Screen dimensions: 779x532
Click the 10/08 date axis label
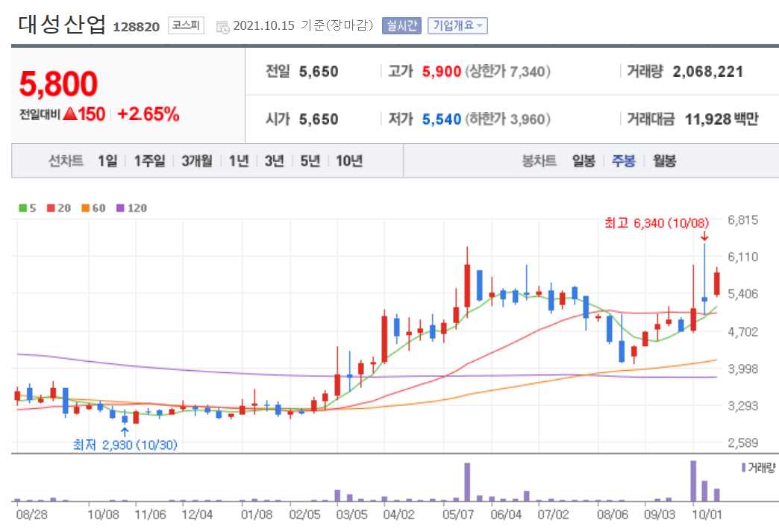(x=103, y=515)
